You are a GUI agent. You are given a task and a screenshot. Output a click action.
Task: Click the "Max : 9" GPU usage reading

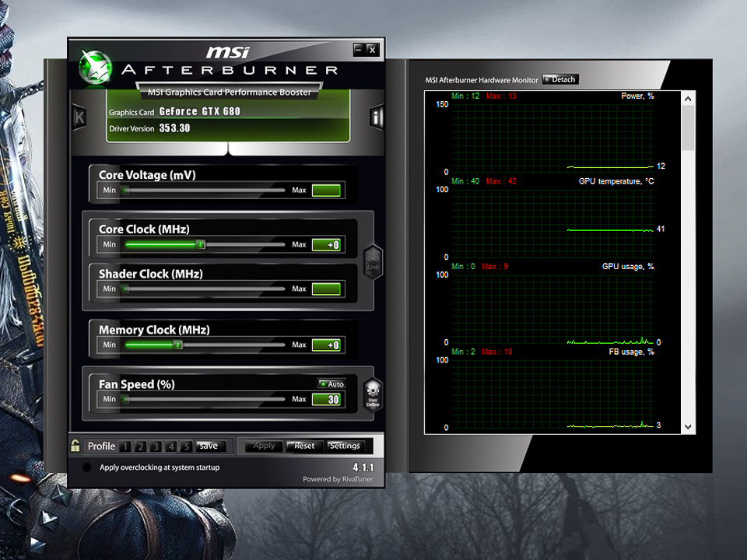click(495, 267)
